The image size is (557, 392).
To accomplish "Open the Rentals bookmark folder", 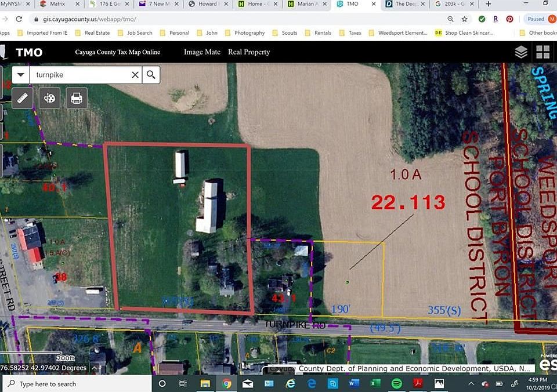I will [318, 32].
